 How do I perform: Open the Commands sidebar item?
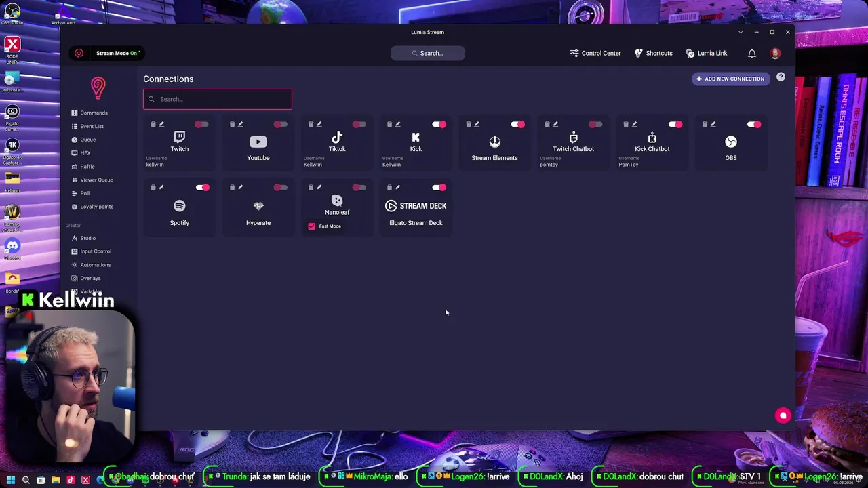click(90, 113)
